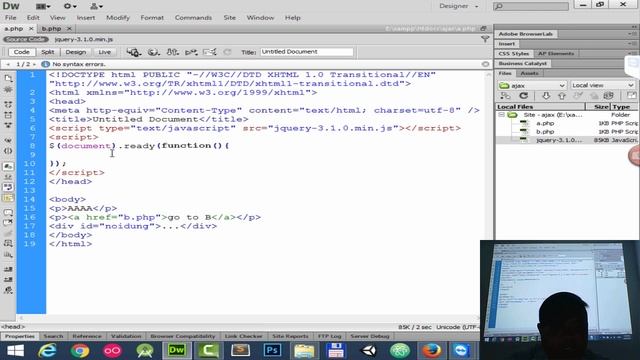The image size is (640, 360).
Task: Open the Window menu
Action: point(260,18)
